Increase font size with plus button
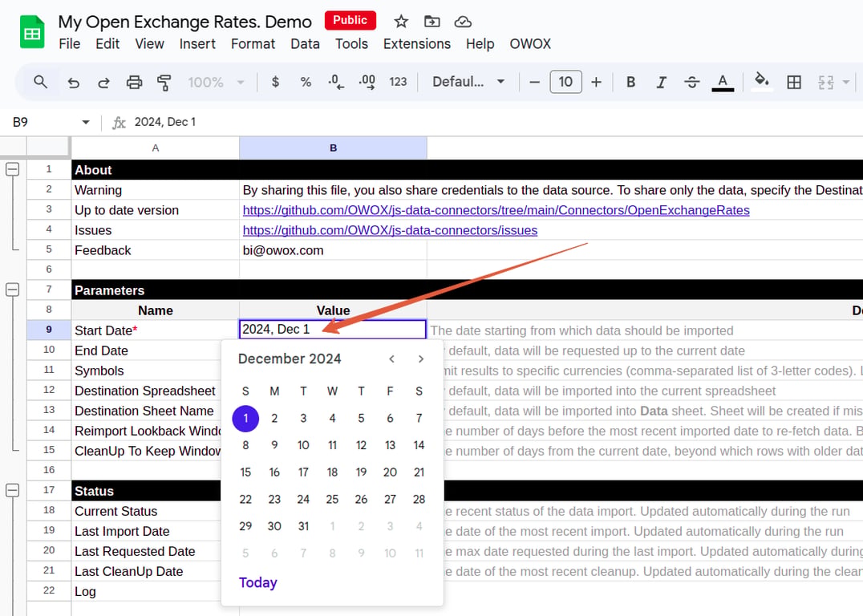 pyautogui.click(x=596, y=82)
